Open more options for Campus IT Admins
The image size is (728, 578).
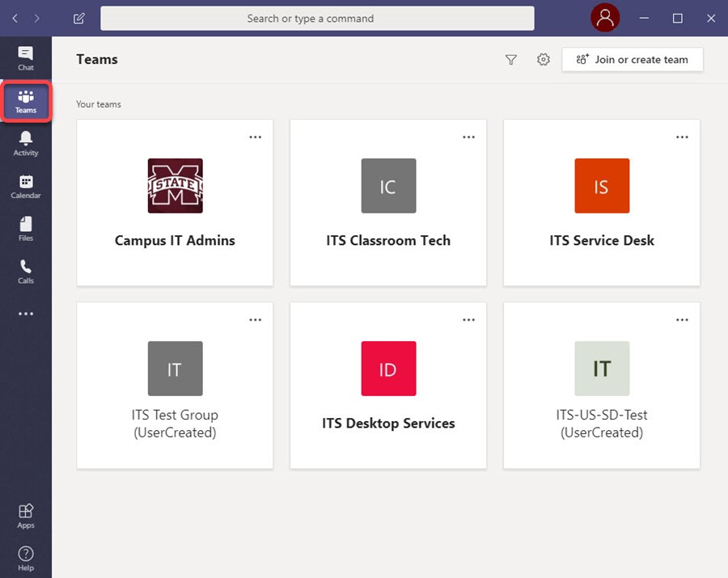(x=256, y=137)
